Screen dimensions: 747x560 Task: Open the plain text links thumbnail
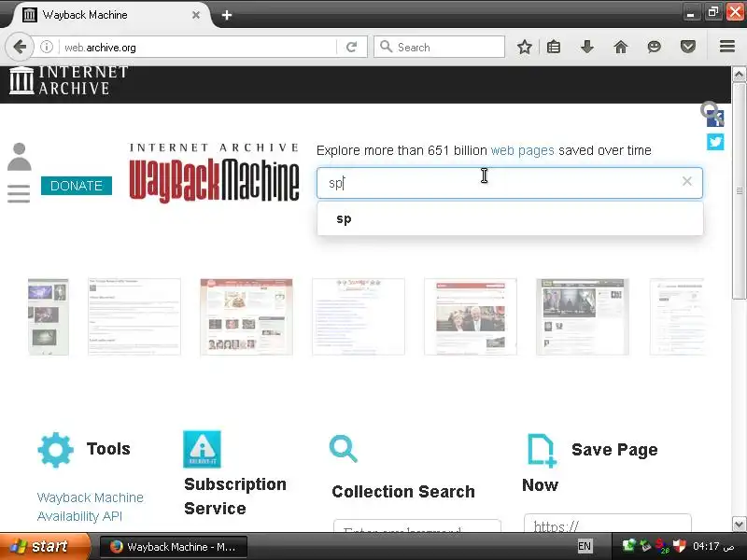point(359,316)
